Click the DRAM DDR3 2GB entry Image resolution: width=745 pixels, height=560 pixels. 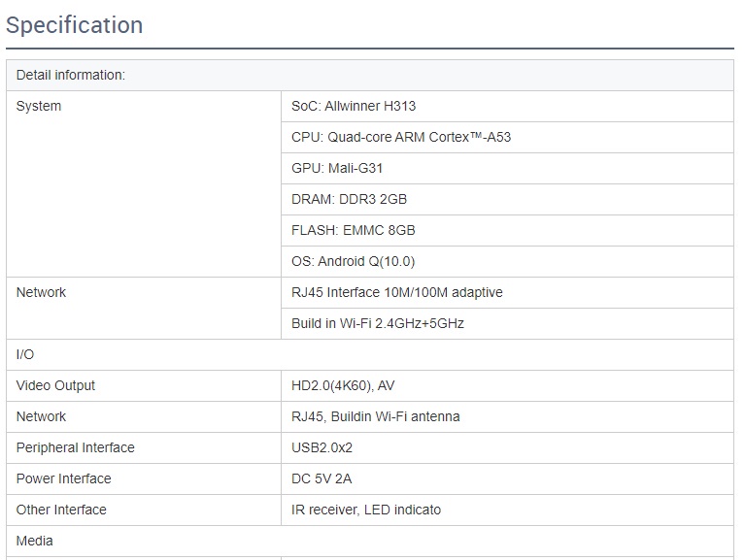click(x=349, y=200)
